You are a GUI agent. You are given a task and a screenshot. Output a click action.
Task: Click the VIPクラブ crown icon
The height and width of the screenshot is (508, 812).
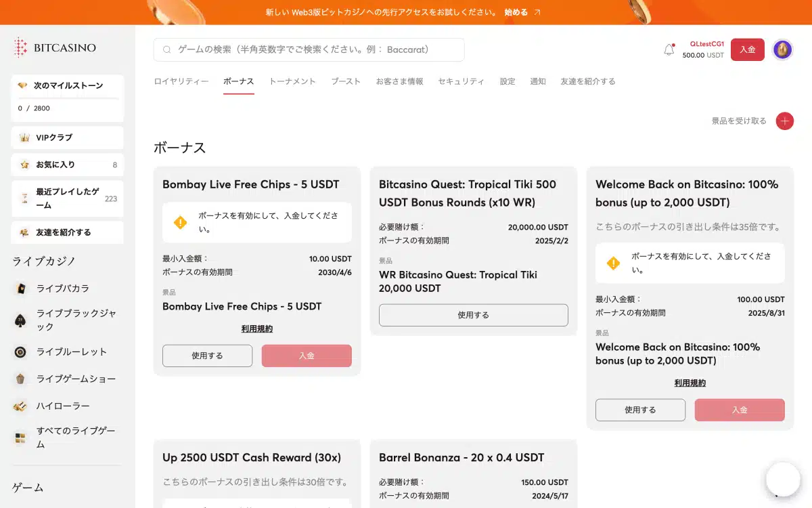pos(24,137)
